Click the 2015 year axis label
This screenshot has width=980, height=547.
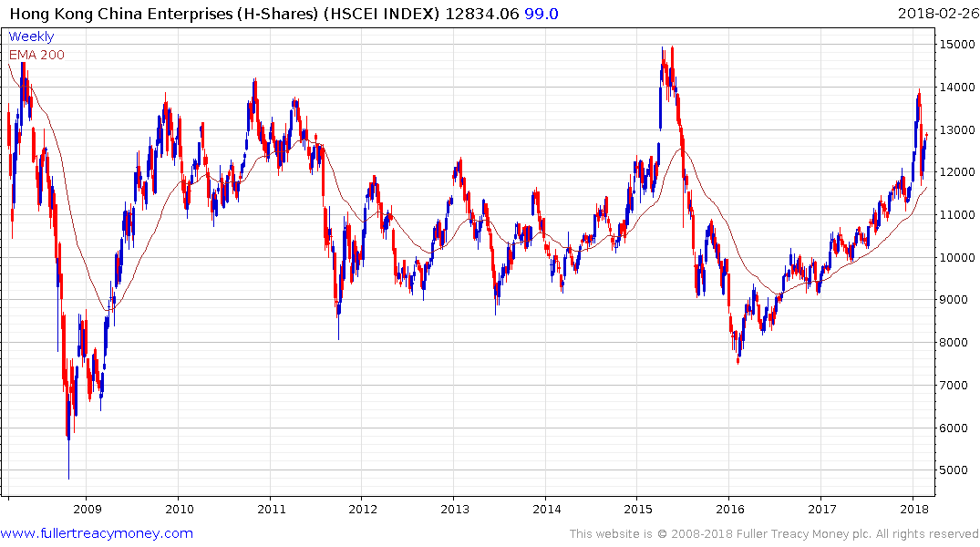click(x=638, y=509)
